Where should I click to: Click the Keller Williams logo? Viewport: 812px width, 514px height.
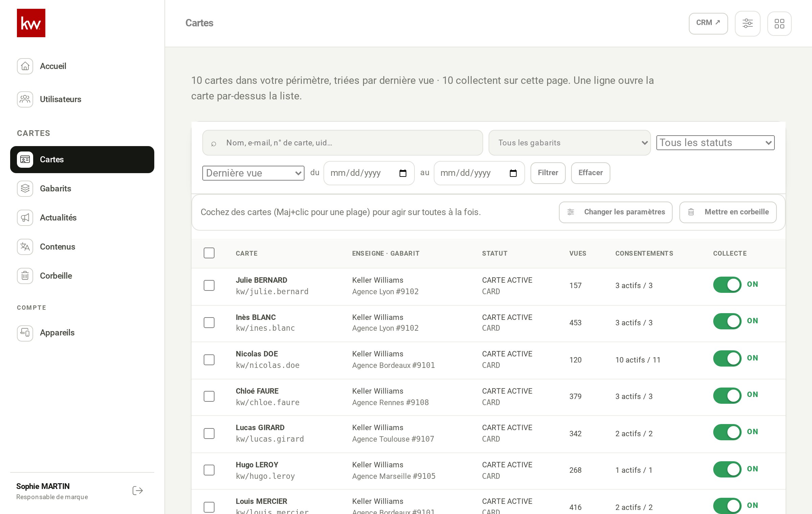point(31,23)
